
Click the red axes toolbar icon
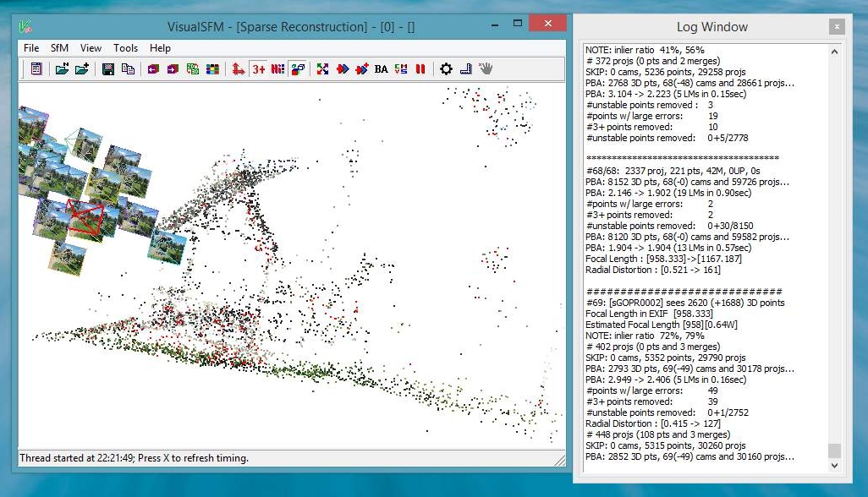pos(239,69)
